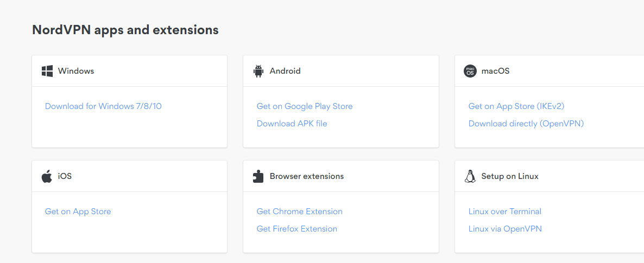
Task: Open Get on App Store (IKEv2) link
Action: click(x=517, y=106)
